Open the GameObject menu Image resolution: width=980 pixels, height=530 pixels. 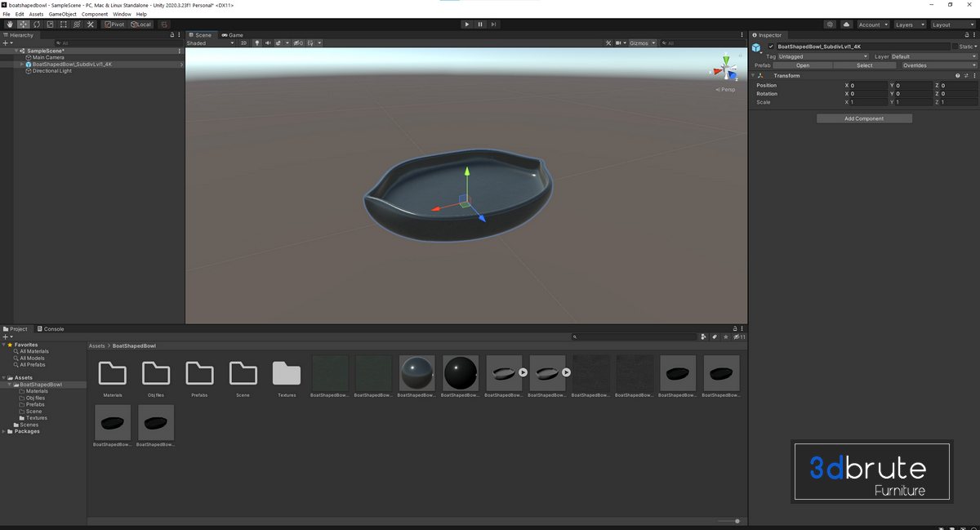[x=63, y=14]
